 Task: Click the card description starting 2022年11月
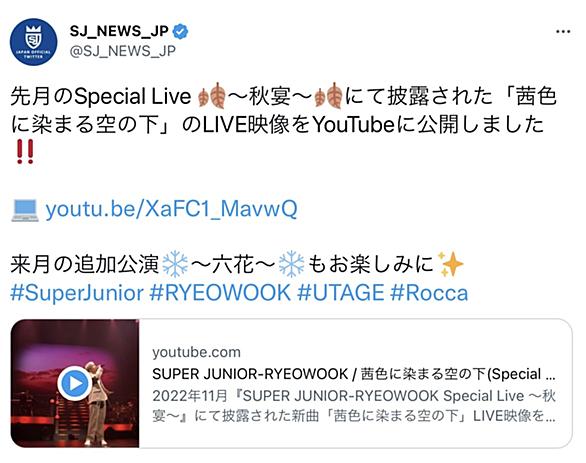click(x=354, y=406)
